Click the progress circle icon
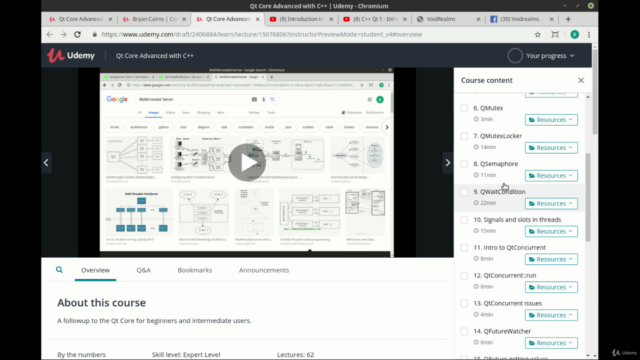This screenshot has width=640, height=360. coord(515,56)
